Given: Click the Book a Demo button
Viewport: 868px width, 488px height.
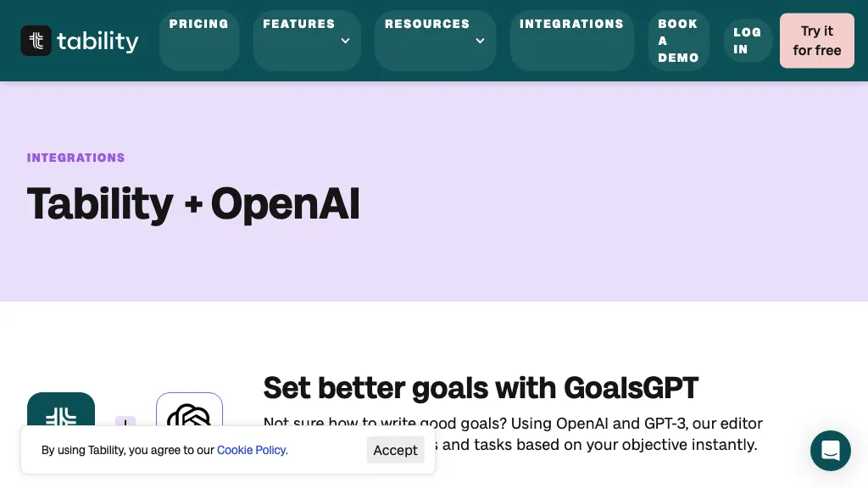Looking at the screenshot, I should click(x=678, y=41).
